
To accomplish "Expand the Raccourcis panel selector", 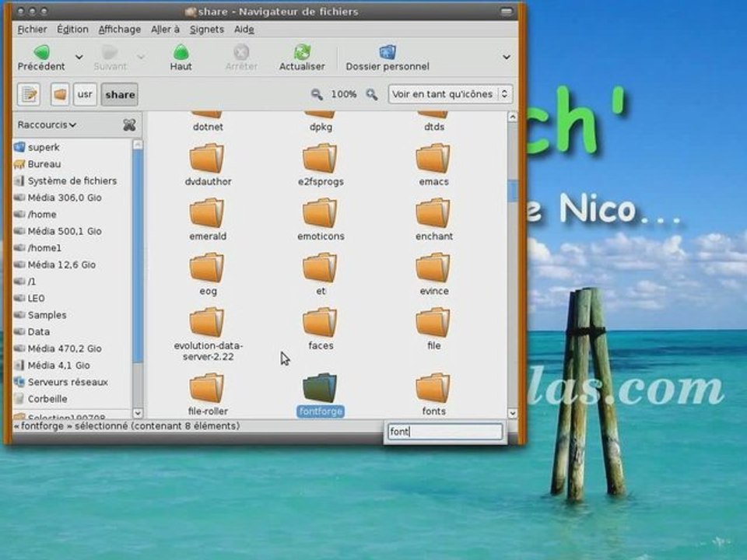I will 47,124.
